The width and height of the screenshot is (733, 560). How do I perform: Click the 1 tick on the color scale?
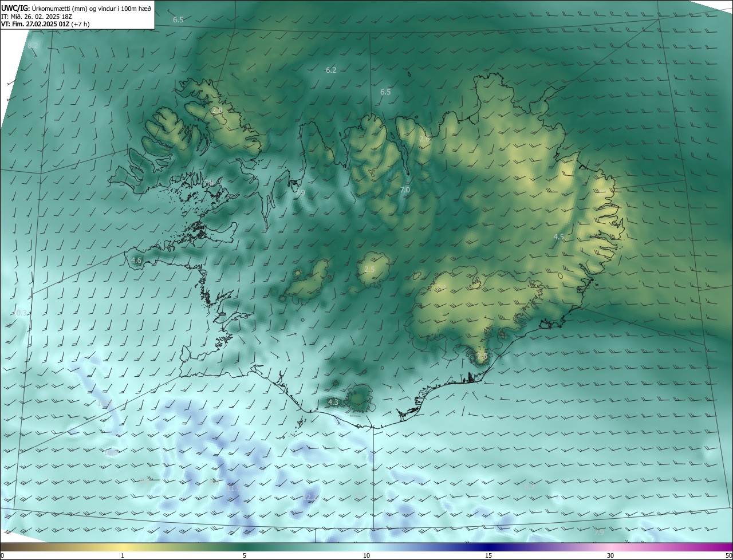pyautogui.click(x=123, y=555)
